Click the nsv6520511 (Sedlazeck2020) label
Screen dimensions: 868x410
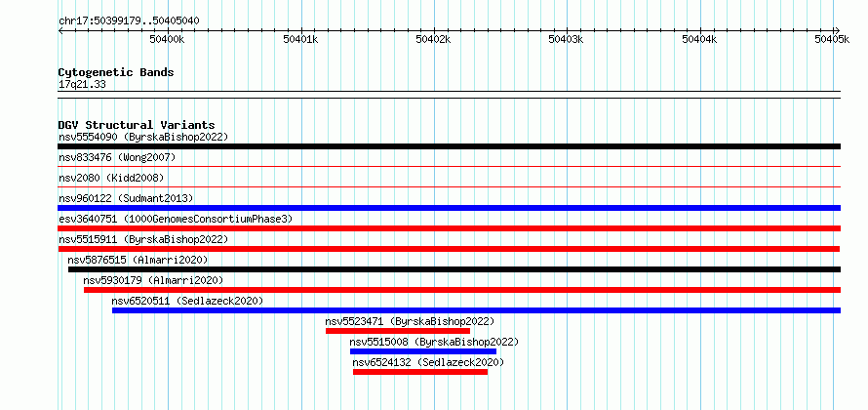tap(187, 301)
